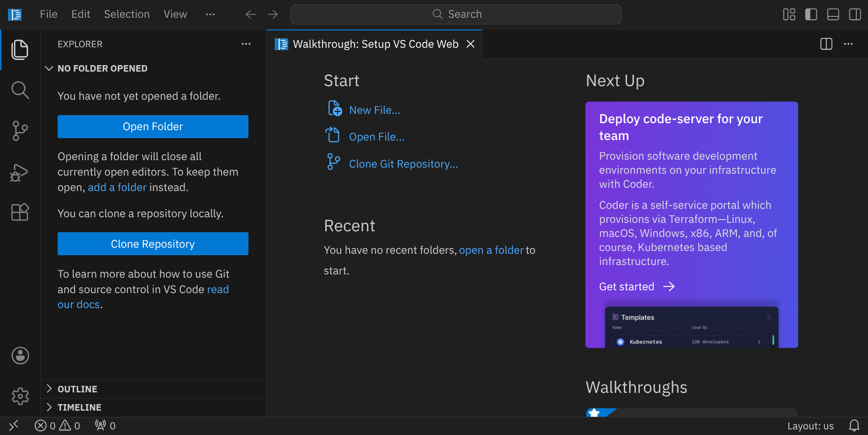This screenshot has height=435, width=868.
Task: Open the Extensions view
Action: (x=20, y=212)
